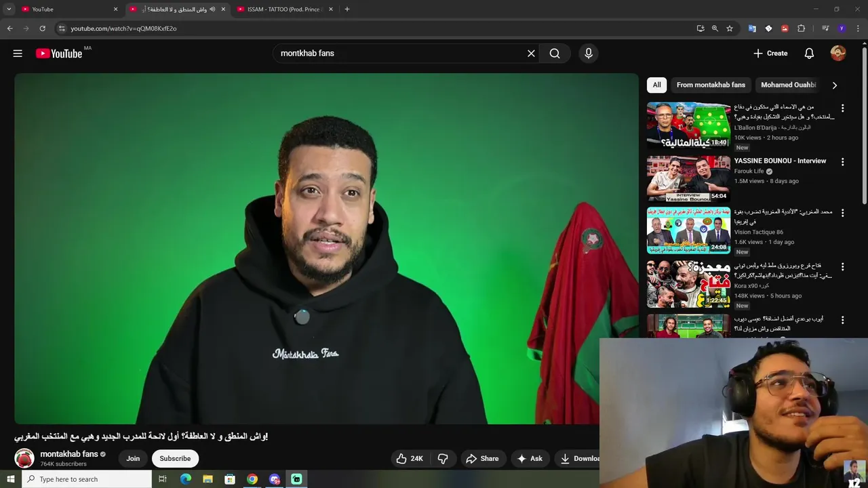Join the montakhab fans channel
868x488 pixels.
(x=133, y=459)
